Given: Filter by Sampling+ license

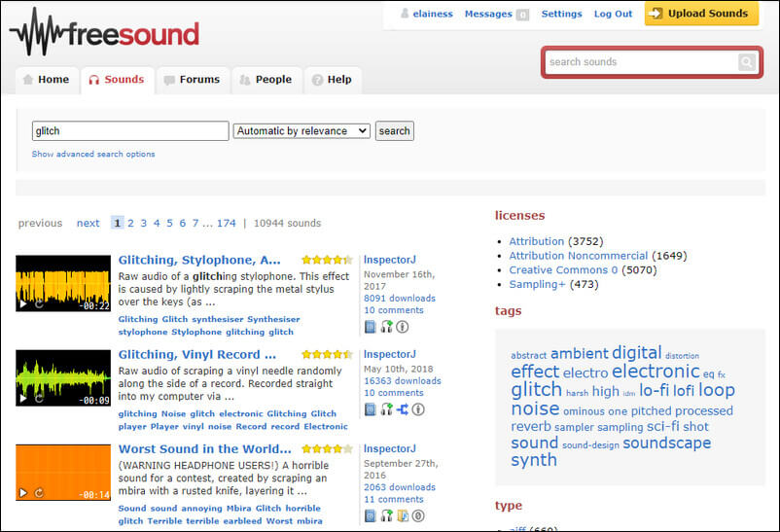Looking at the screenshot, I should [537, 285].
